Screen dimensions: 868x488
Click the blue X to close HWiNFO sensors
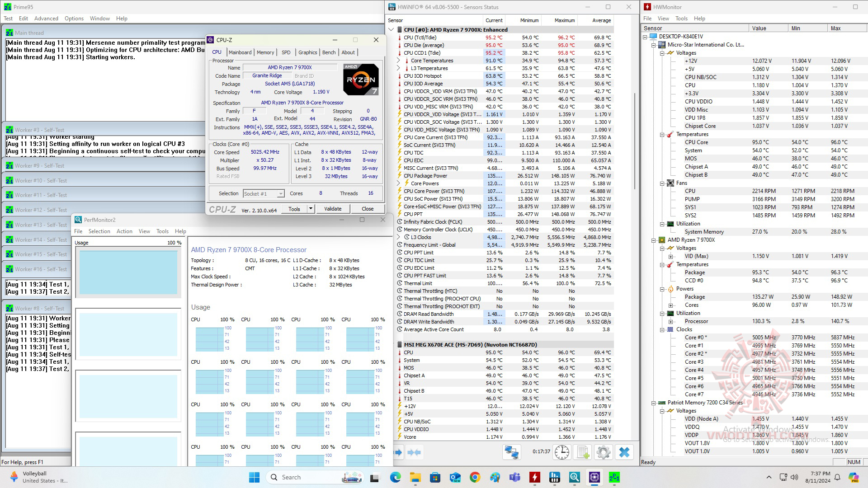pos(624,452)
